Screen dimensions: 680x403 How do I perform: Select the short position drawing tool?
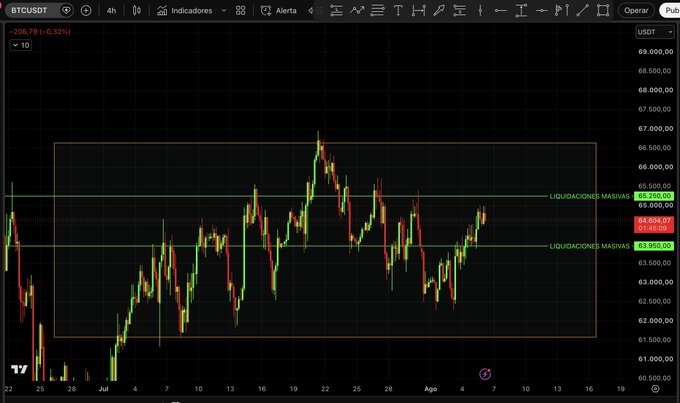click(459, 10)
